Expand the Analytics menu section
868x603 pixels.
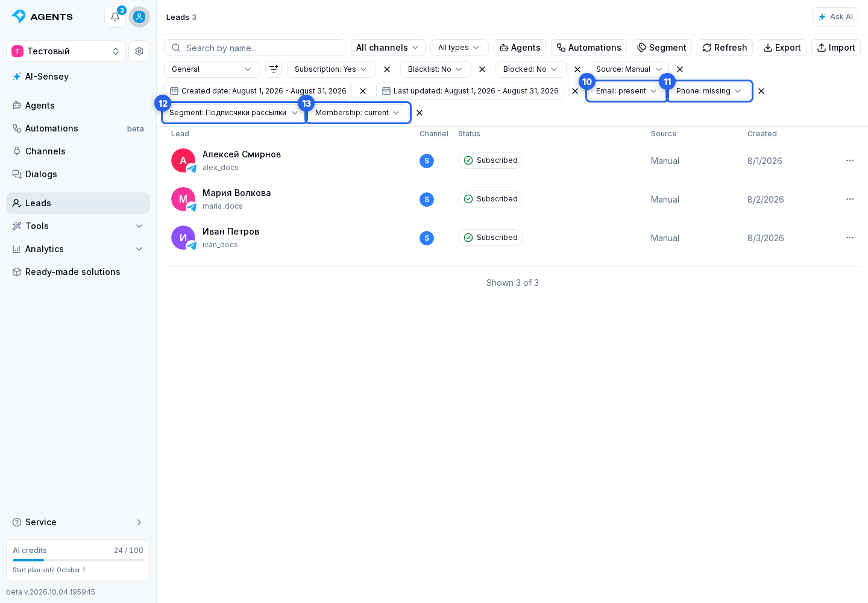pyautogui.click(x=78, y=249)
